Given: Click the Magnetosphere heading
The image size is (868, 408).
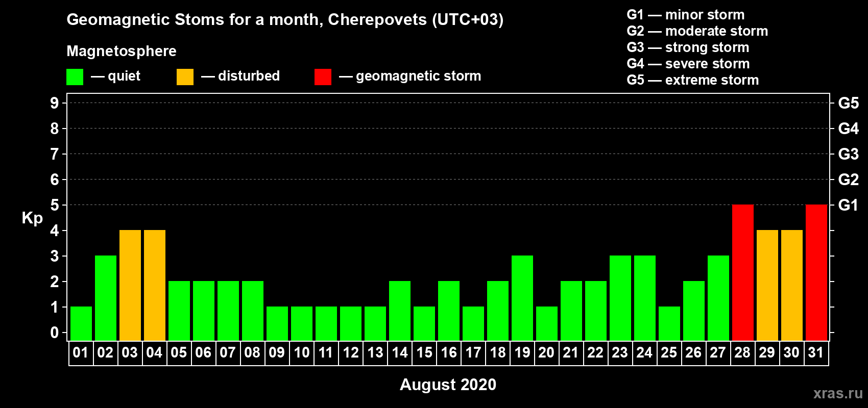Looking at the screenshot, I should click(122, 52).
